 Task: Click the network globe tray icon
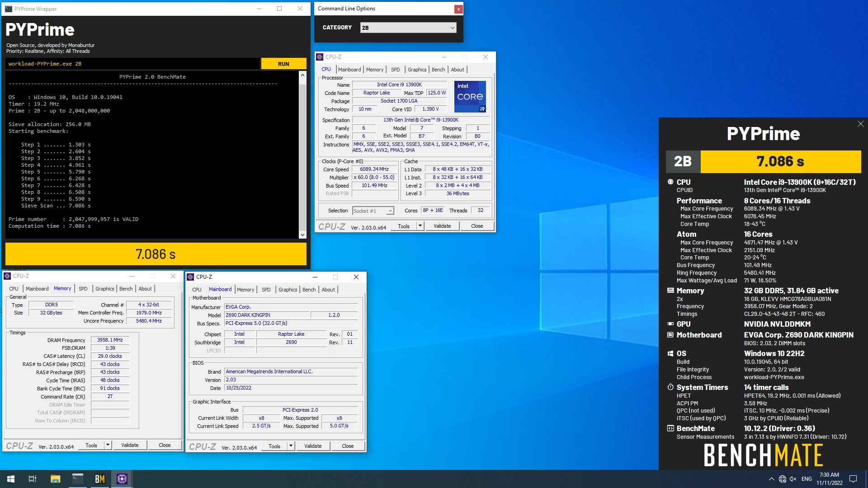[782, 479]
